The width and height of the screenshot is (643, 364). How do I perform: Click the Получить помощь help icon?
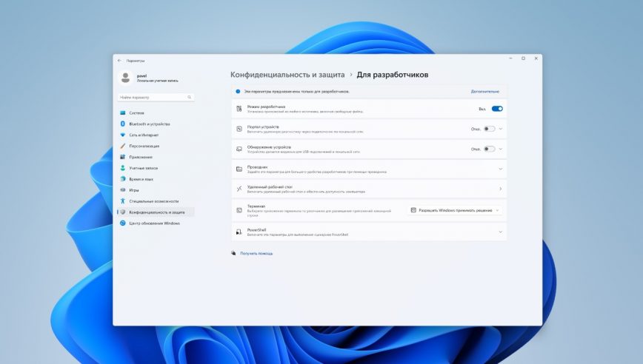coord(233,254)
